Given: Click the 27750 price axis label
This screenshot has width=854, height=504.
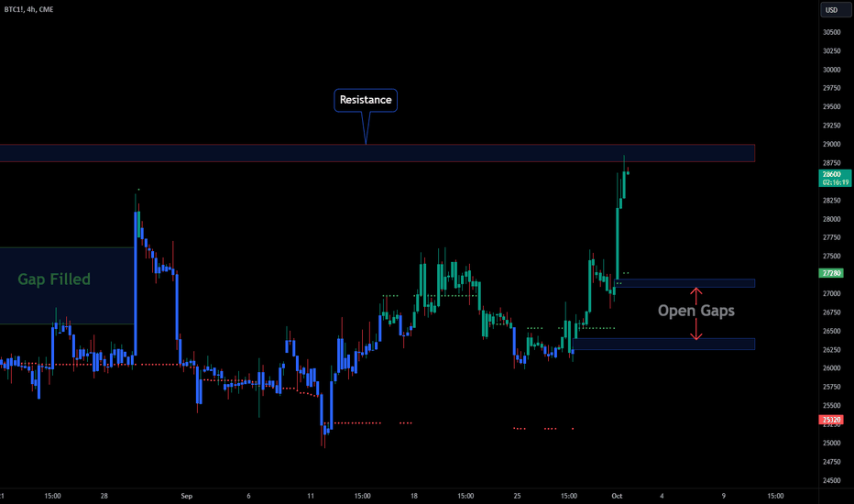Looking at the screenshot, I should point(831,237).
